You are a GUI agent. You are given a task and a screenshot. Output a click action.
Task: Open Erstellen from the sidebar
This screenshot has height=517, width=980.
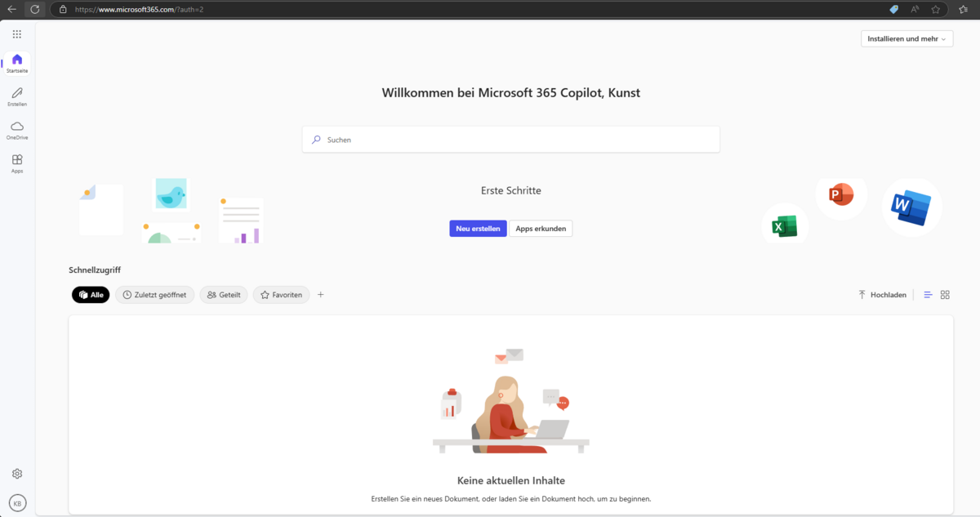[x=17, y=96]
